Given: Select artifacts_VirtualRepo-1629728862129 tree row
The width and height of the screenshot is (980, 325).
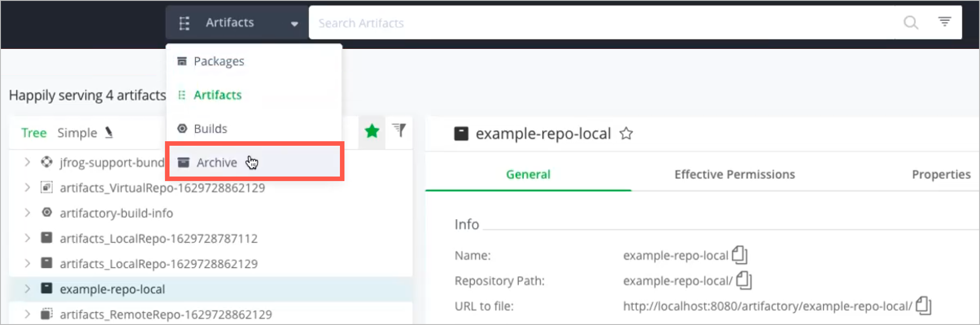Looking at the screenshot, I should 211,187.
